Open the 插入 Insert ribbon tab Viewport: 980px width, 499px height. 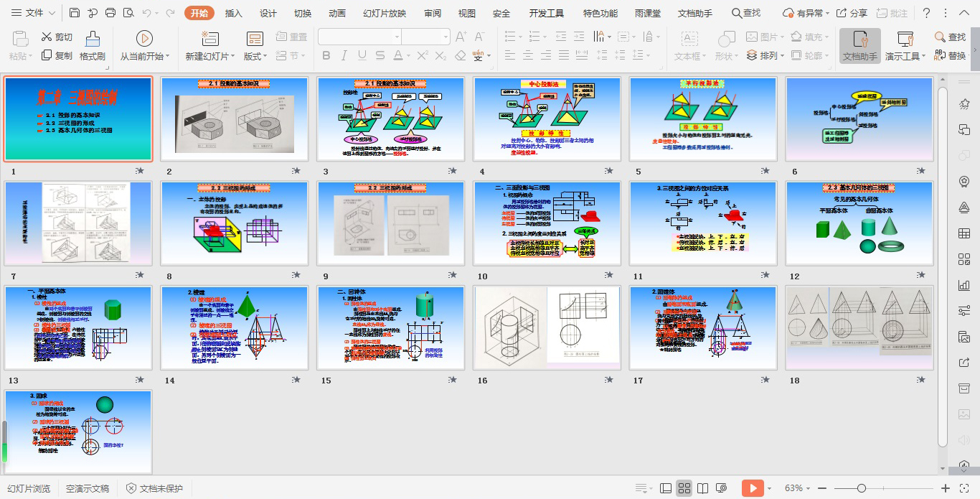pyautogui.click(x=233, y=13)
